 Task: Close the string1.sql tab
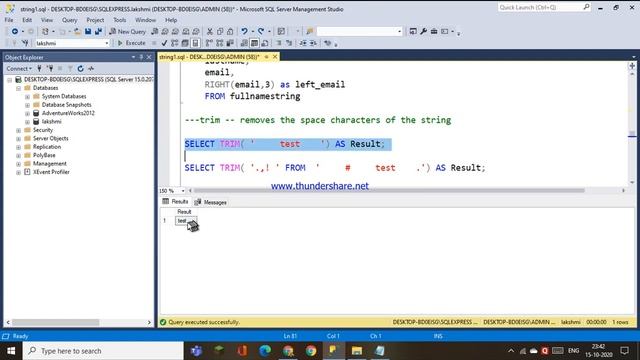[275, 57]
